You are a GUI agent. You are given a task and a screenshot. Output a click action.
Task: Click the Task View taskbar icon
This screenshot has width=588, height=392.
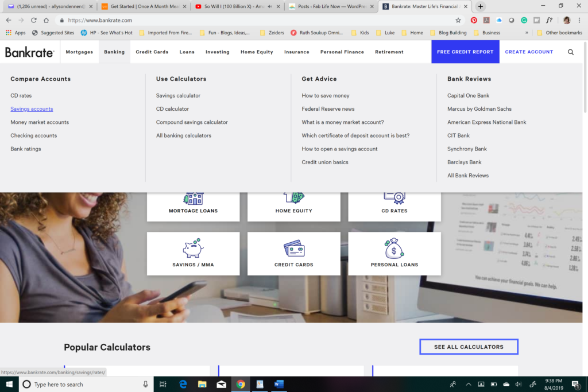tap(163, 384)
